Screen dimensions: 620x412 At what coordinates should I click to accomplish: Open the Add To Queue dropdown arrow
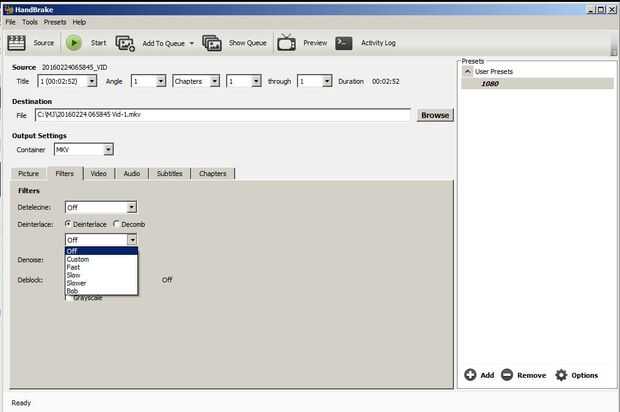192,43
